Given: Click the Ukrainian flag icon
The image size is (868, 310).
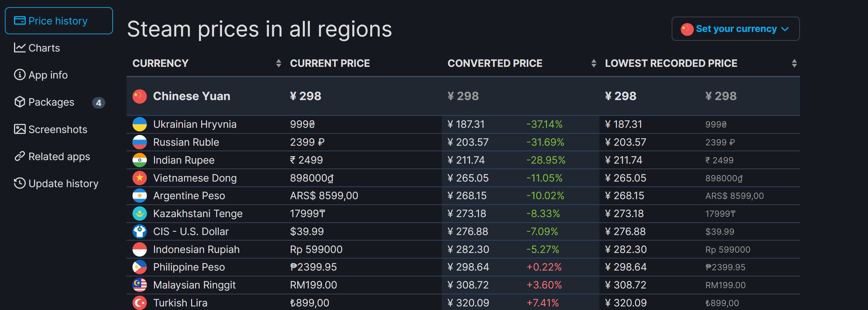Looking at the screenshot, I should pyautogui.click(x=139, y=124).
